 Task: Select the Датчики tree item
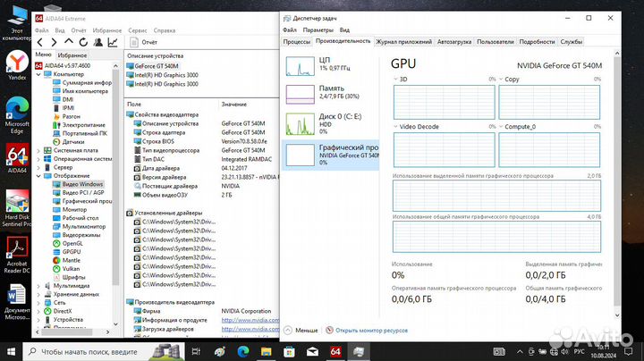tap(69, 142)
